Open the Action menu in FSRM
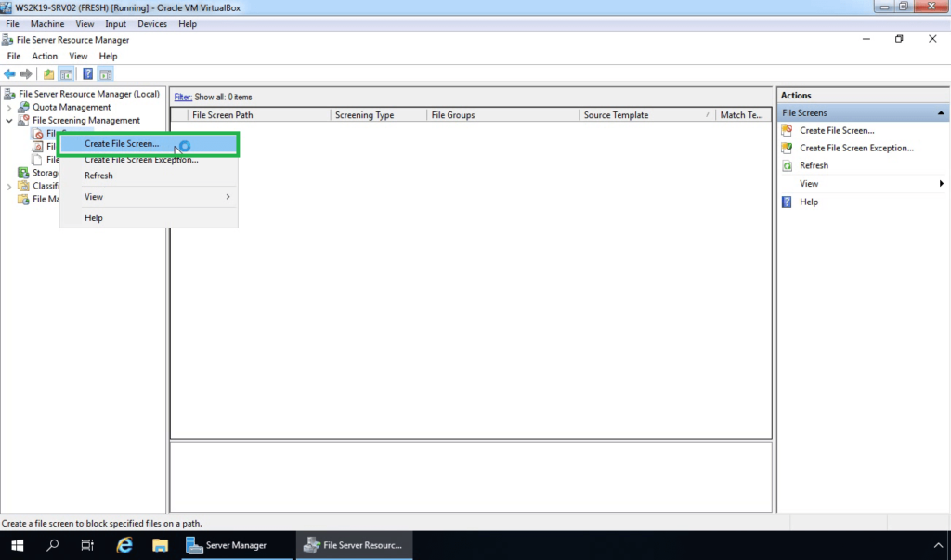Image resolution: width=951 pixels, height=560 pixels. pyautogui.click(x=45, y=56)
